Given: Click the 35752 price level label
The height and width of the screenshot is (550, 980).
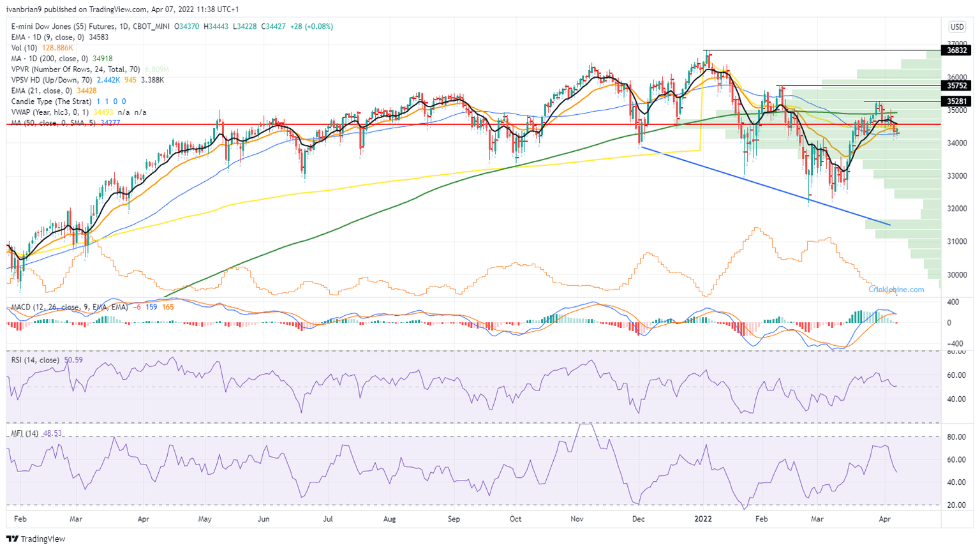Looking at the screenshot, I should point(956,86).
